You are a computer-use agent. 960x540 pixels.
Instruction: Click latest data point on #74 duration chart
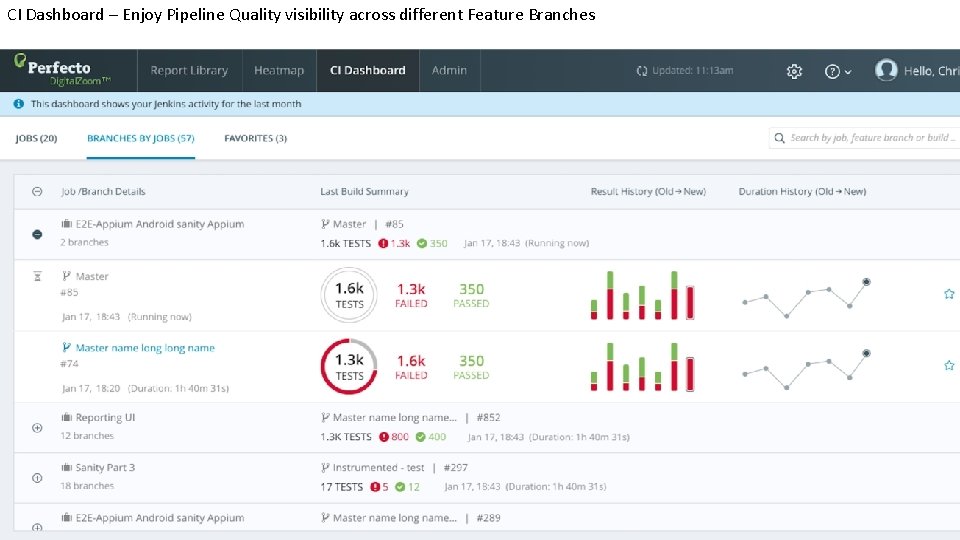coord(866,353)
